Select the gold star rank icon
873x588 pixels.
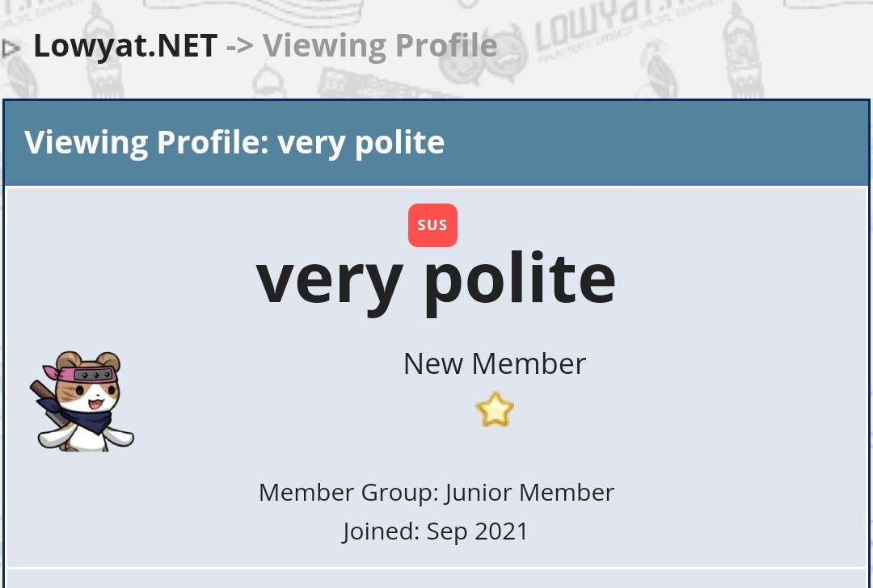(495, 409)
